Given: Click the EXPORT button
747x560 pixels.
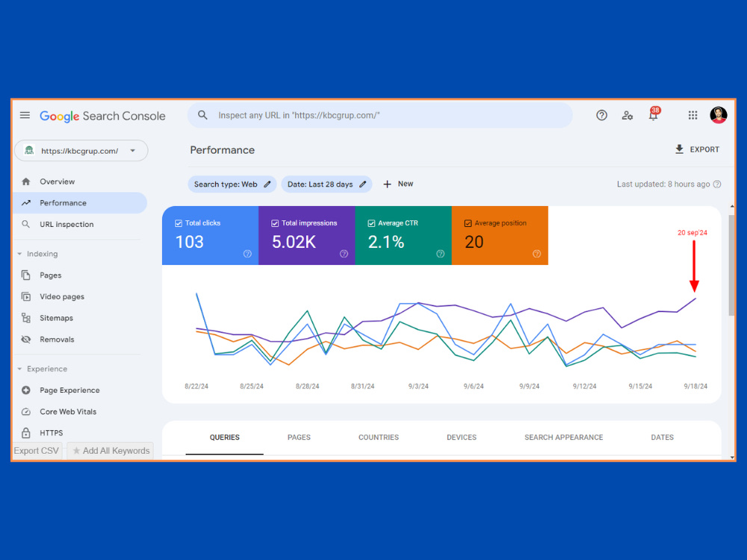Looking at the screenshot, I should click(x=697, y=149).
